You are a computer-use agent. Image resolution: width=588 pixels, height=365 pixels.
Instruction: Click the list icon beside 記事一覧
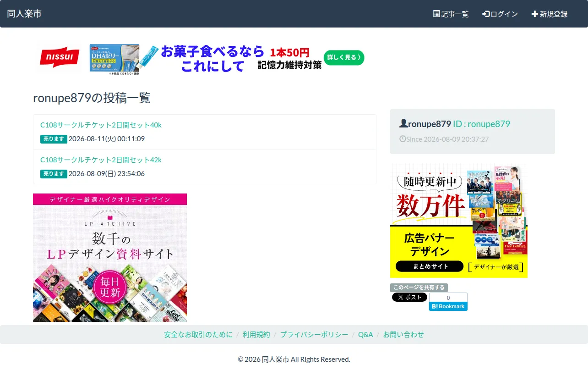pos(436,14)
